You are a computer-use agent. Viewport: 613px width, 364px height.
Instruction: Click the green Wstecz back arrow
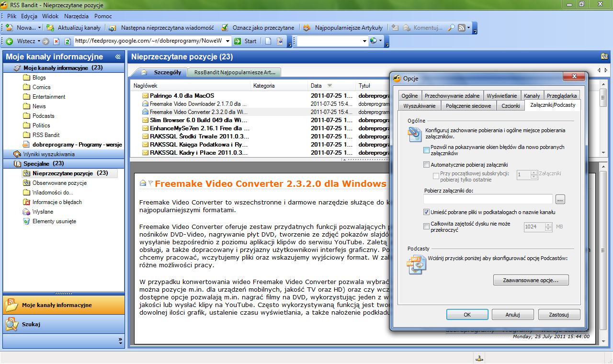click(9, 41)
